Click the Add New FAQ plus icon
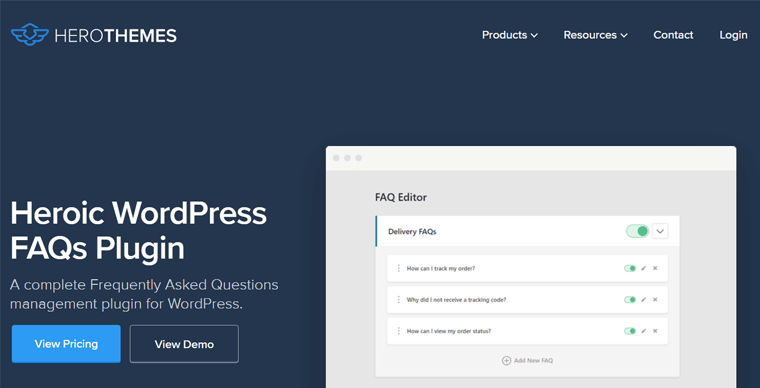Viewport: 760px width, 388px height. 506,360
